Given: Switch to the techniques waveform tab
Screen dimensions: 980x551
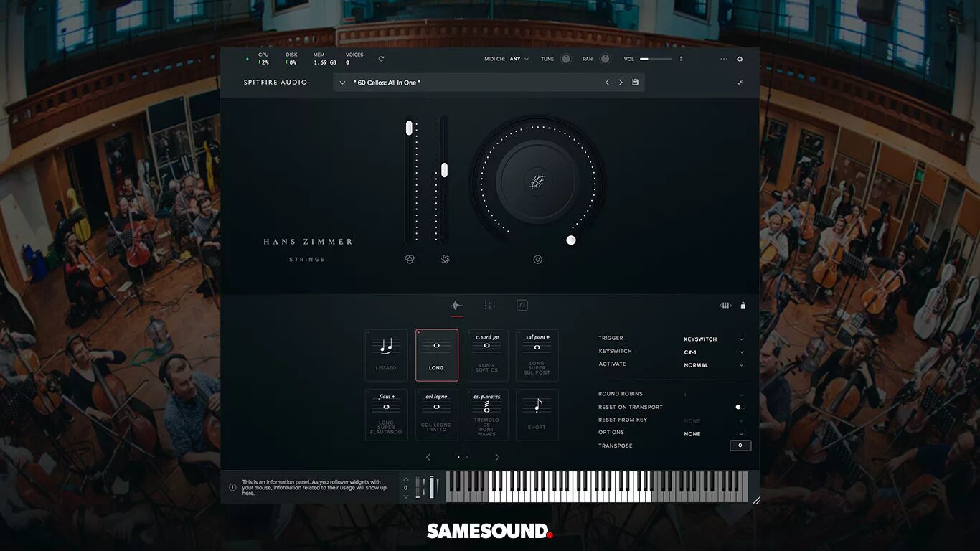Looking at the screenshot, I should [x=457, y=306].
